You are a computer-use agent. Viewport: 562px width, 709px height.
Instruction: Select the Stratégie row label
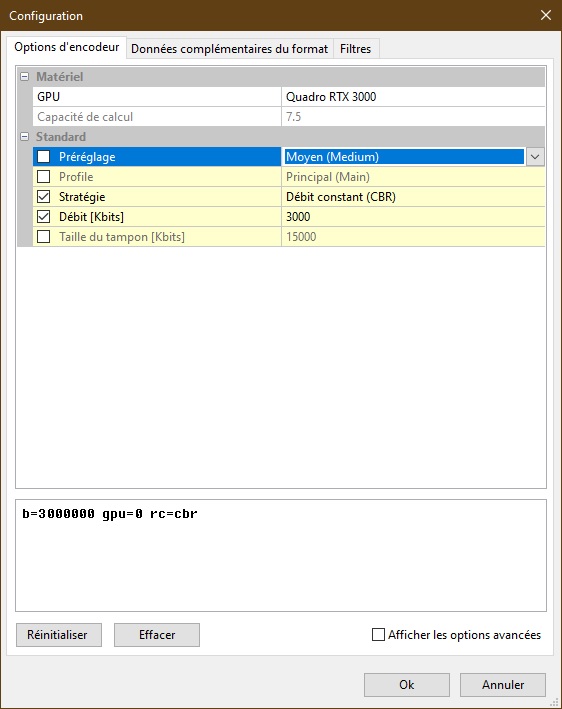[82, 197]
